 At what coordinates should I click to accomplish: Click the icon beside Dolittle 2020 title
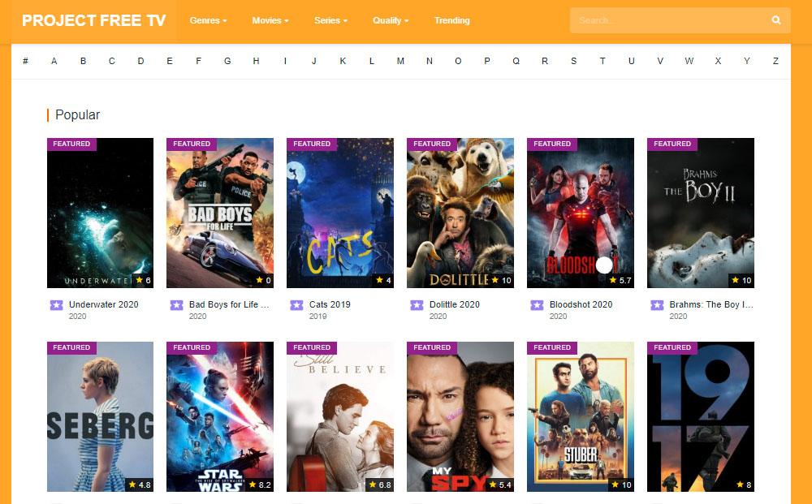pos(417,305)
